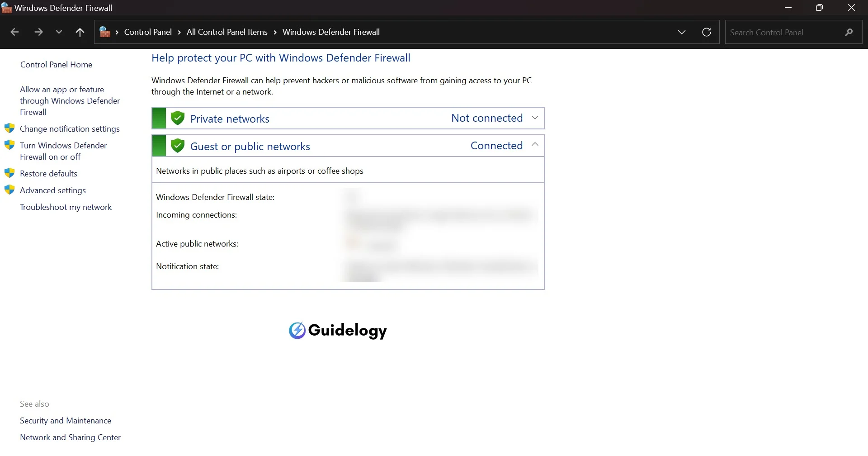Open Turn Windows Defender Firewall on or off
The height and width of the screenshot is (456, 868).
coord(63,151)
